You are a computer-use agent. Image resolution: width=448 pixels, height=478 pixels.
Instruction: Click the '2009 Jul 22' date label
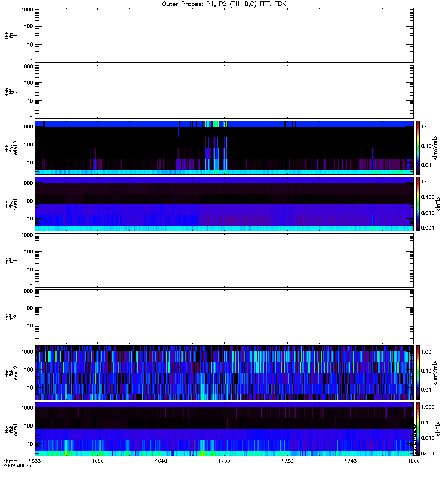click(x=18, y=466)
